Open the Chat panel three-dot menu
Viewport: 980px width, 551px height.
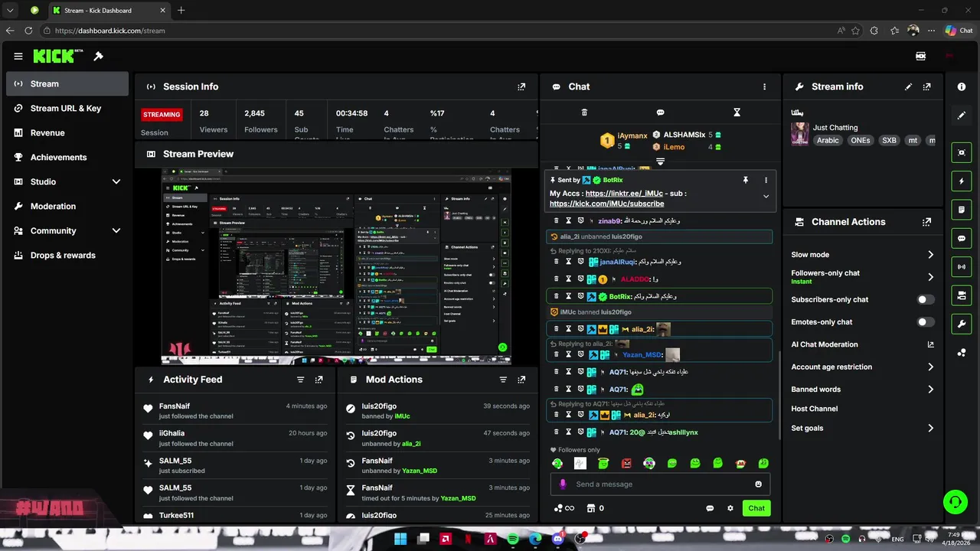[x=764, y=86]
